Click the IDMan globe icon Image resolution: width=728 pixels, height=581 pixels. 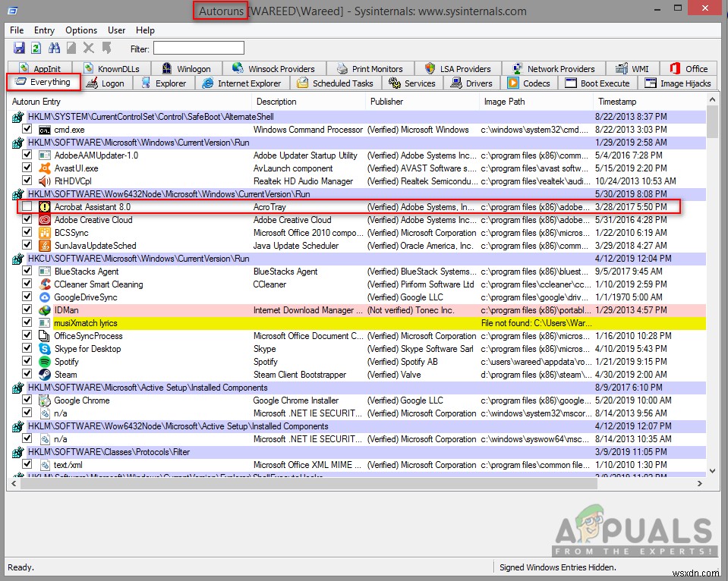click(x=45, y=310)
